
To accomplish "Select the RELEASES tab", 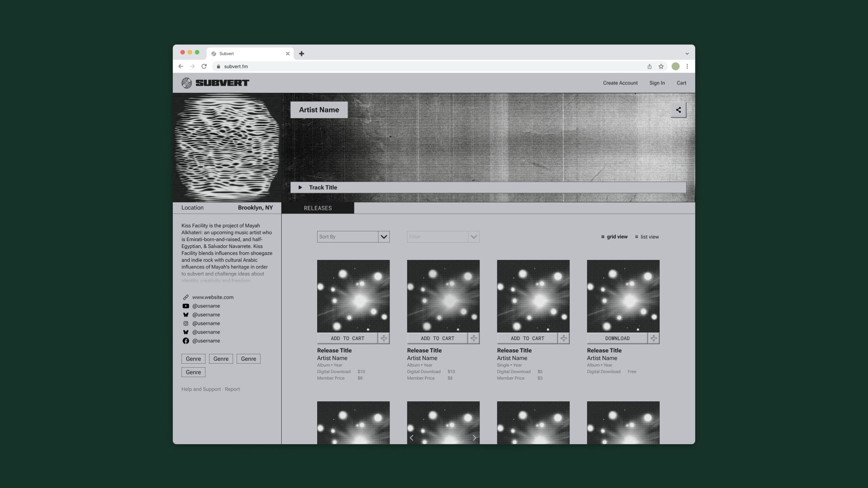I will (318, 208).
